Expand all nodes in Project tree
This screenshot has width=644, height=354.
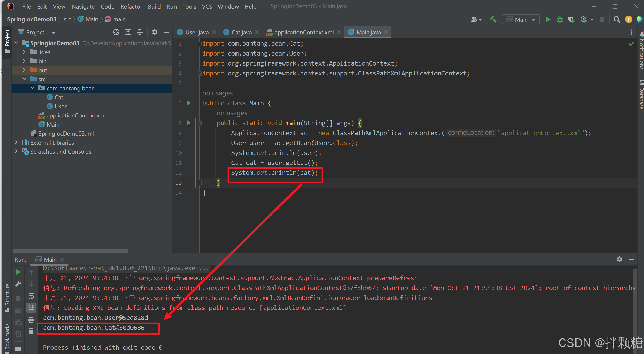128,32
